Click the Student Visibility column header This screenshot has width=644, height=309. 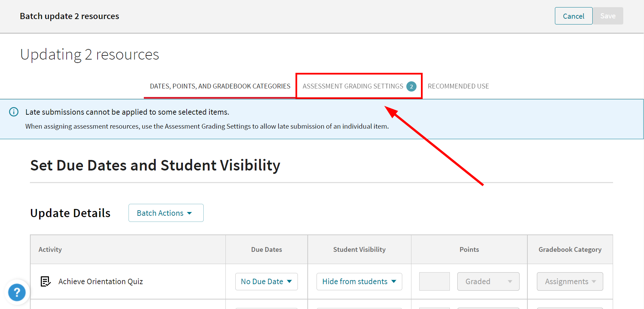[359, 249]
